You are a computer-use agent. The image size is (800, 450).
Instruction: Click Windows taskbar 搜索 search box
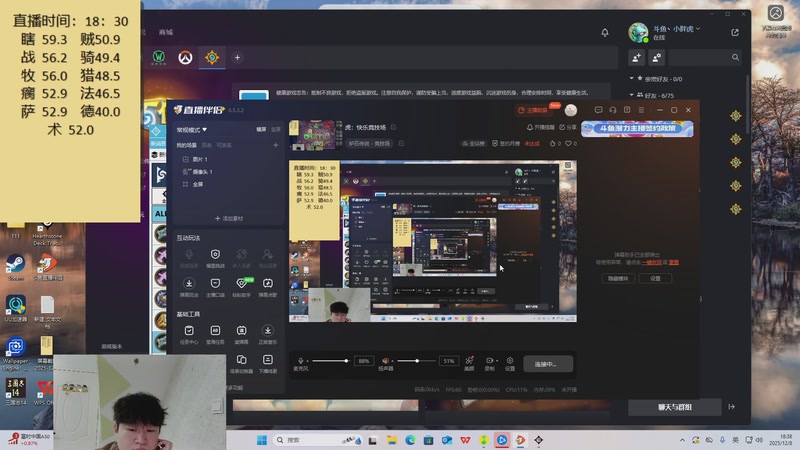(x=317, y=440)
